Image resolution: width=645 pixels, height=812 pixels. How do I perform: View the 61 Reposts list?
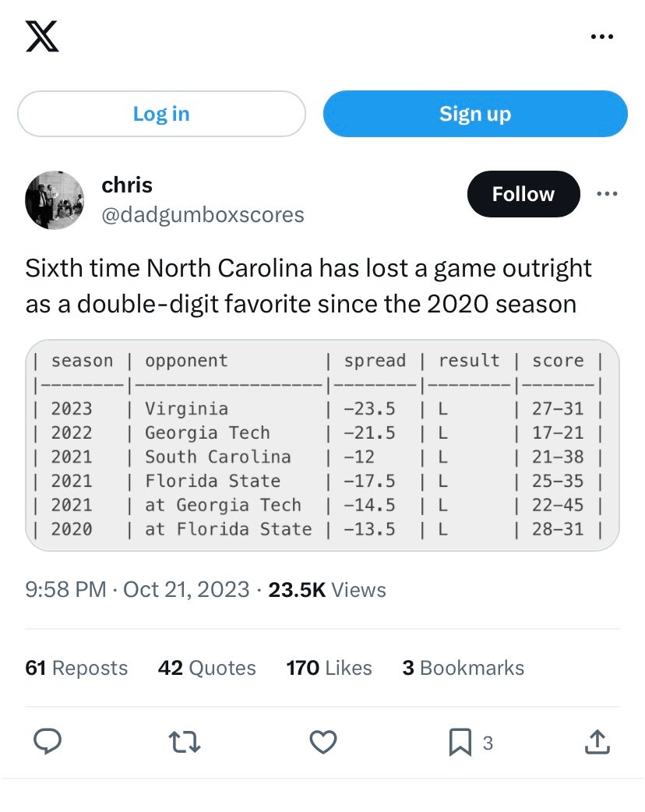click(x=76, y=668)
